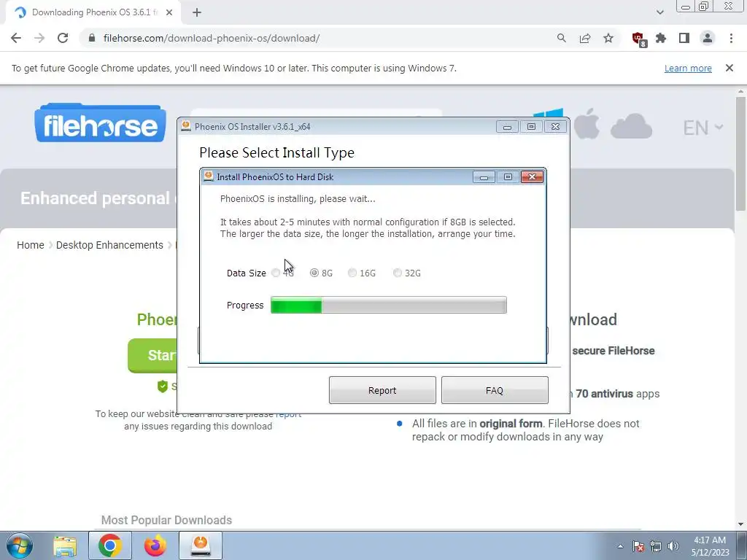747x560 pixels.
Task: Click the FAQ button
Action: pyautogui.click(x=495, y=391)
